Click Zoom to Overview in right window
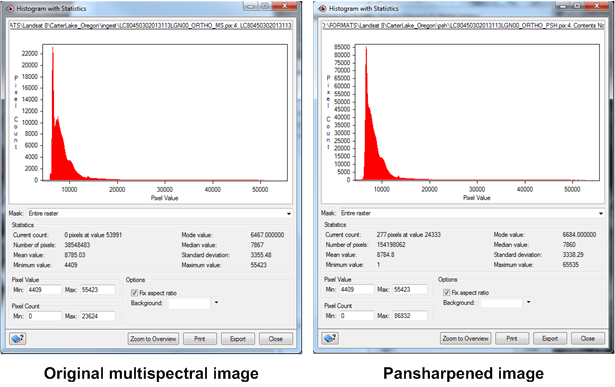Viewport: 615px width, 387px height. (465, 338)
